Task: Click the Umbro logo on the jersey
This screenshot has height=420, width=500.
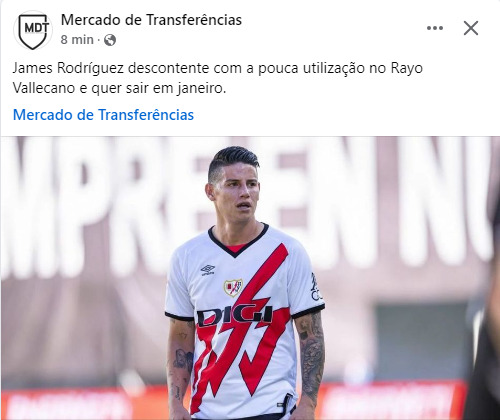Action: 208,270
